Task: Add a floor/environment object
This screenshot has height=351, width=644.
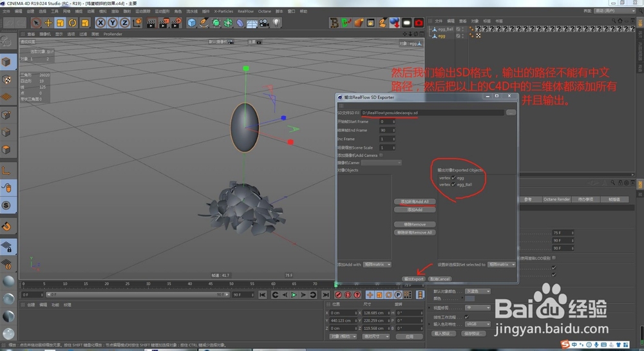Action: 252,23
